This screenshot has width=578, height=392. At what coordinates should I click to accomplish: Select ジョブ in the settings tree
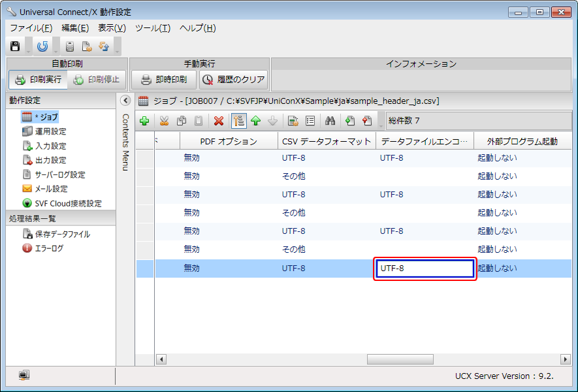[40, 117]
